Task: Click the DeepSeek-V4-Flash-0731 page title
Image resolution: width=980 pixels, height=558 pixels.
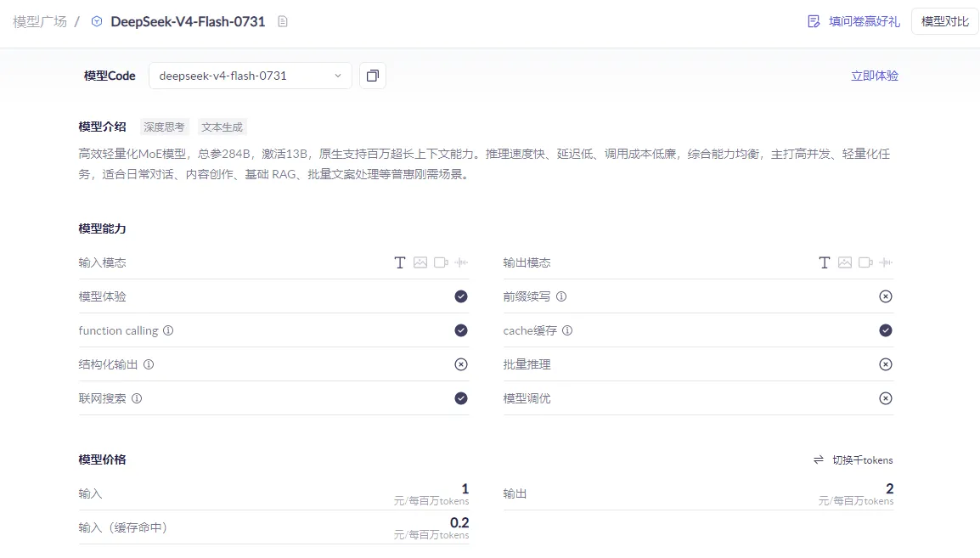Action: pyautogui.click(x=189, y=22)
